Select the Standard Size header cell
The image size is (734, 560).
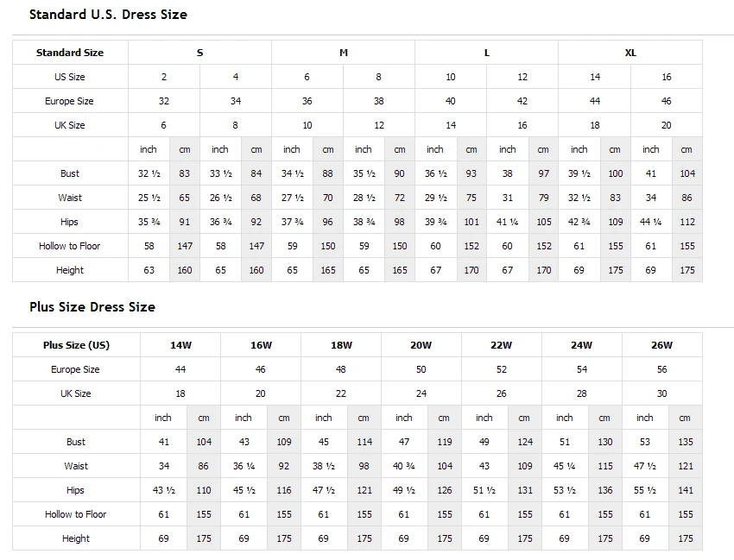point(70,53)
